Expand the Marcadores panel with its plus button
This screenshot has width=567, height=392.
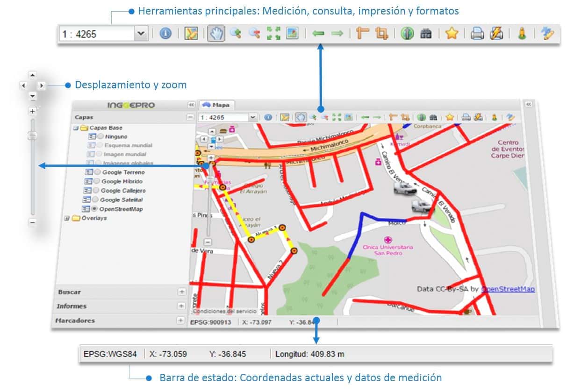coord(181,321)
